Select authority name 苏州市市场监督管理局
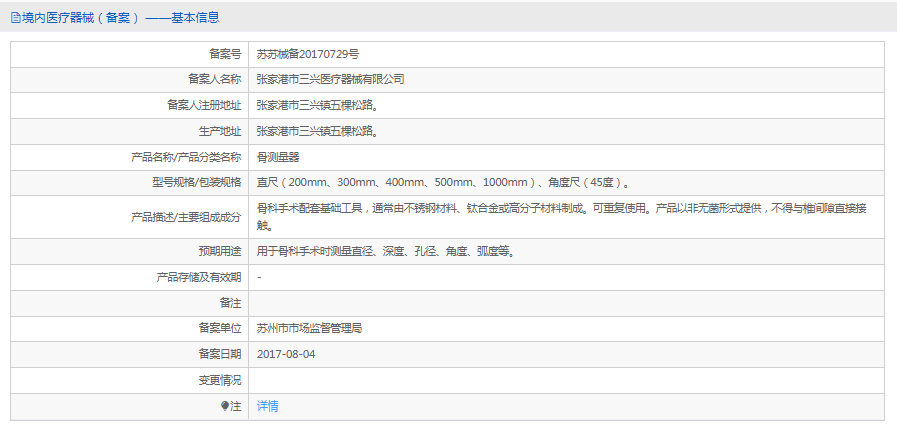897x426 pixels. pos(309,329)
